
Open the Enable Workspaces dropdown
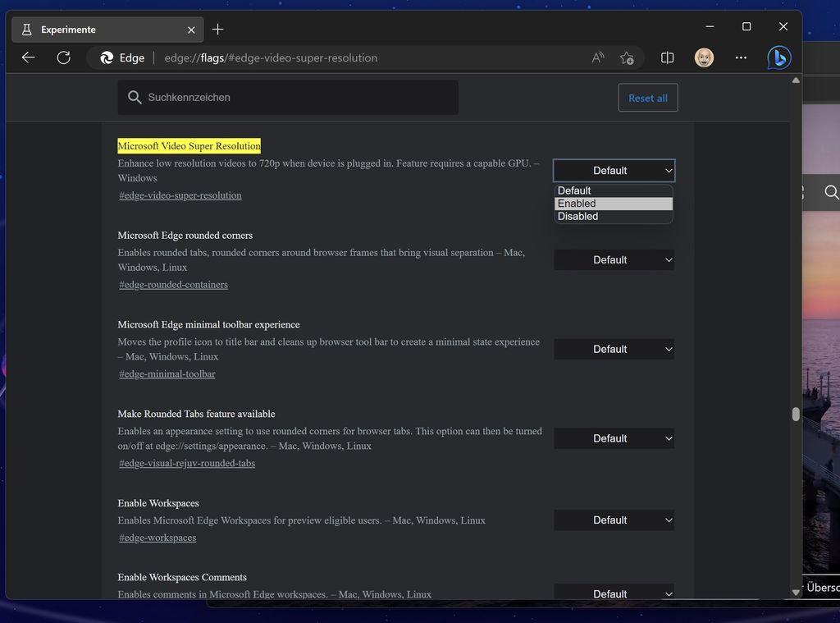tap(614, 520)
